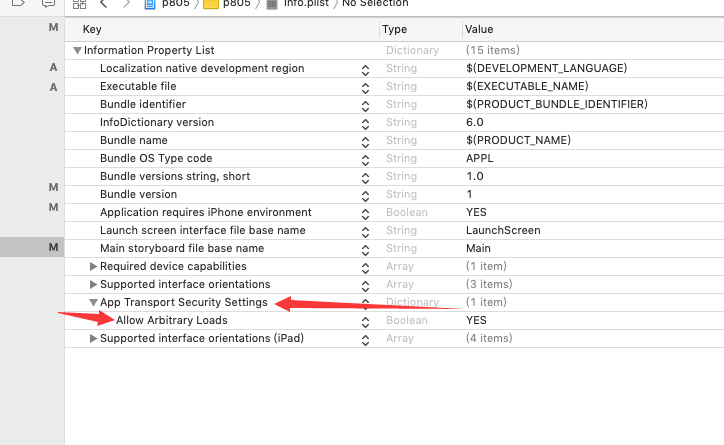
Task: Select the Main storyboard file base name key
Action: click(182, 248)
